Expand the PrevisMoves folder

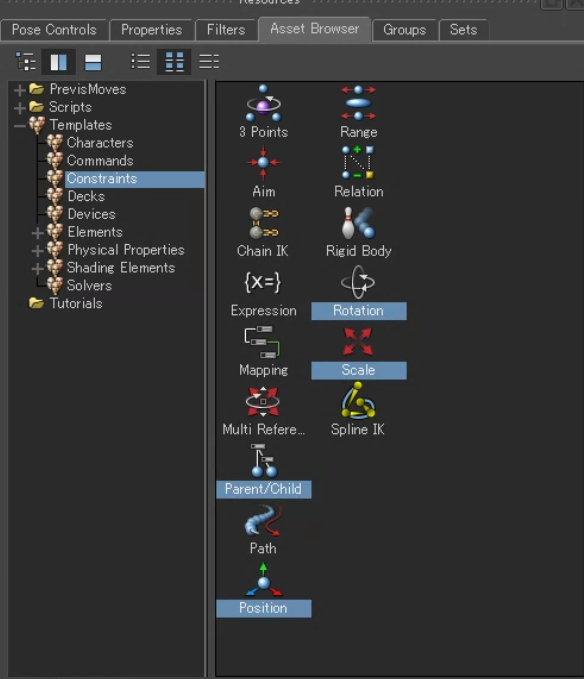19,90
